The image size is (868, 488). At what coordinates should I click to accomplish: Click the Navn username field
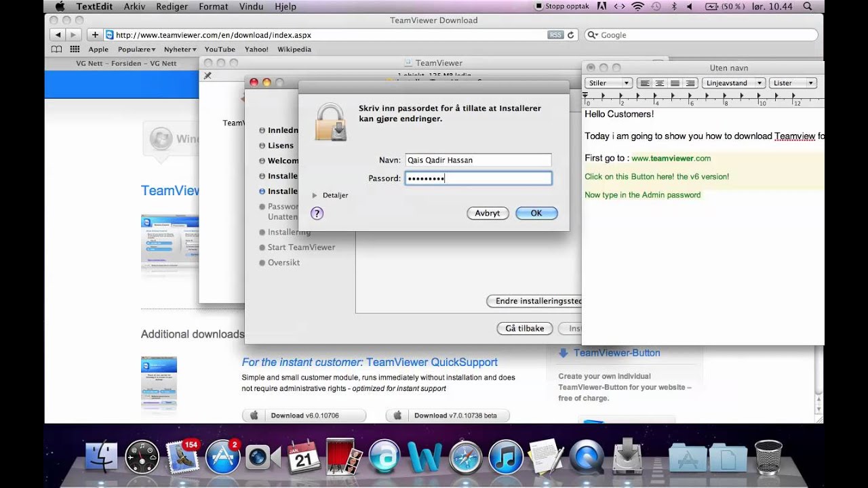(478, 160)
